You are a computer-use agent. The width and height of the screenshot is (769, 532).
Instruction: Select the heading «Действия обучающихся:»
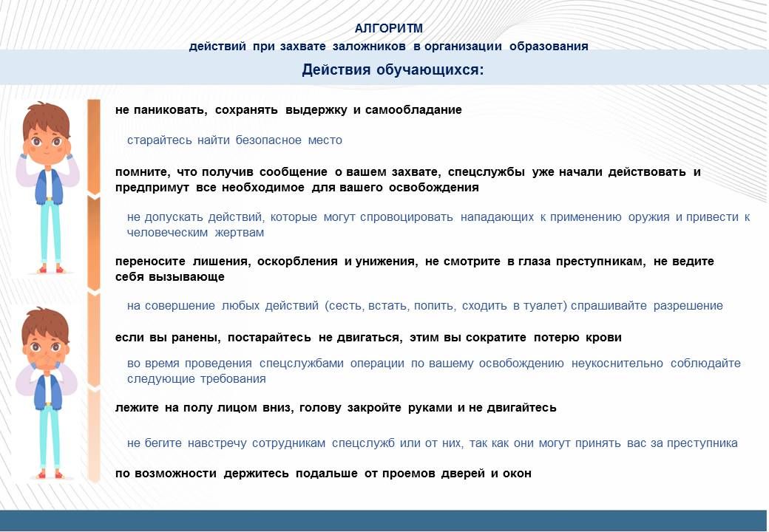click(x=393, y=70)
